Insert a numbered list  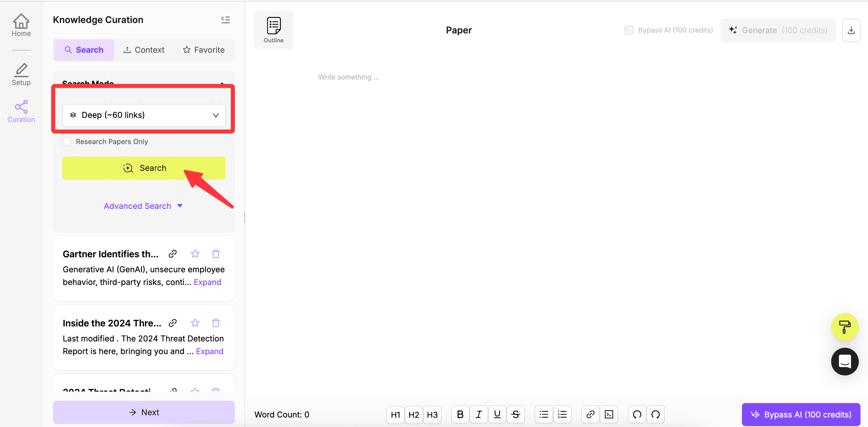[562, 414]
